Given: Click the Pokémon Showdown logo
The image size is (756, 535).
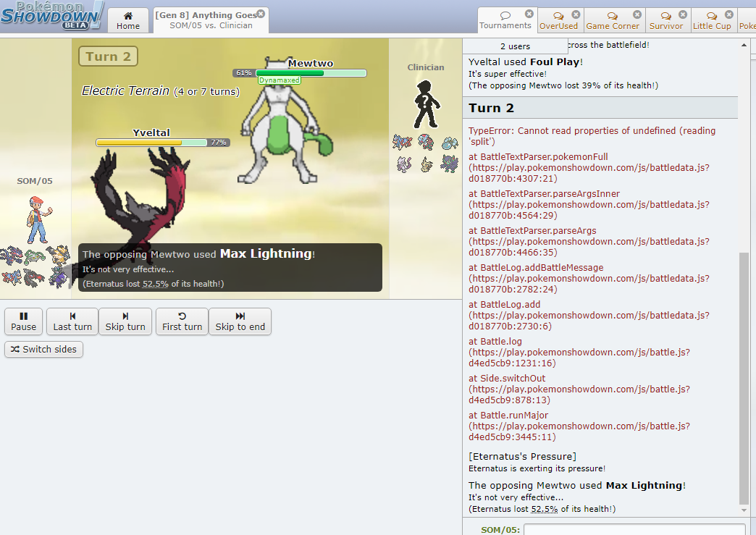Looking at the screenshot, I should pyautogui.click(x=52, y=16).
